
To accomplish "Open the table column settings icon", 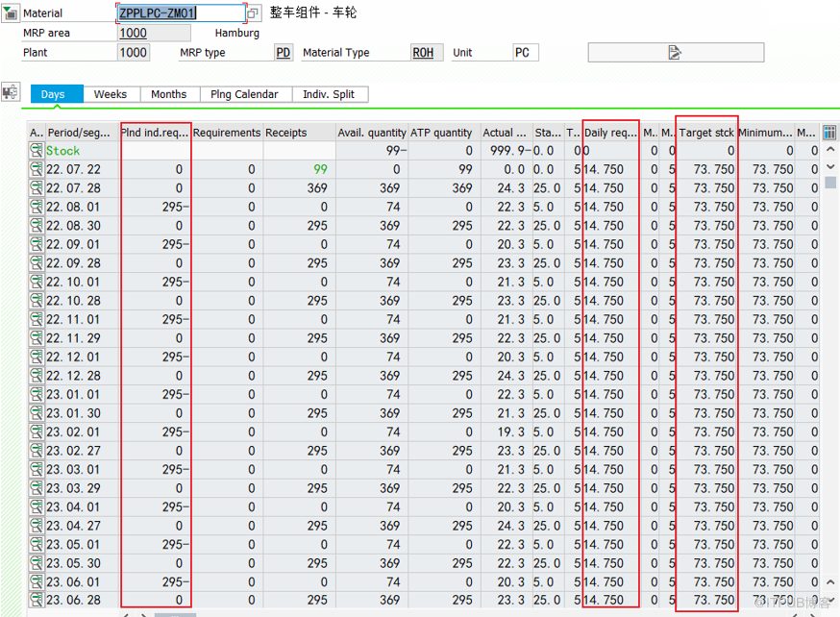I will [x=829, y=132].
